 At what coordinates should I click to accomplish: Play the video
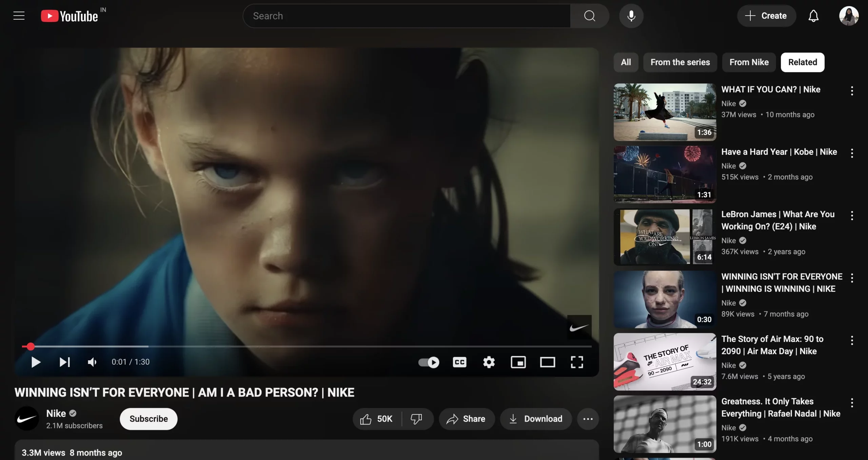coord(36,362)
